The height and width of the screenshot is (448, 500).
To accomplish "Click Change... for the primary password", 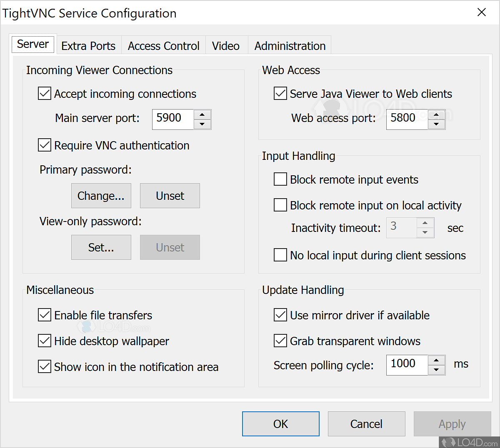I will (101, 196).
